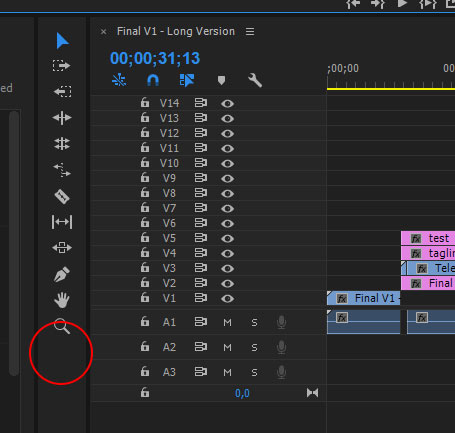Select the Zoom magnifier tool

tap(62, 326)
